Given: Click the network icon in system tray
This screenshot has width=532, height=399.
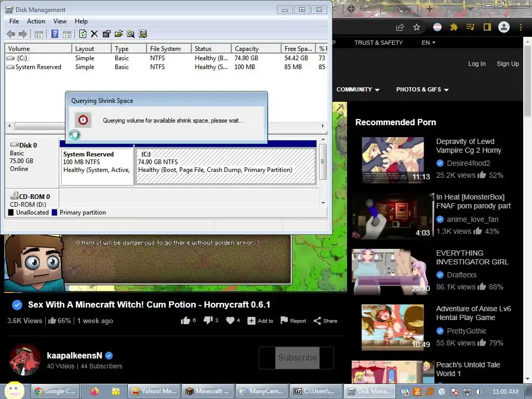Looking at the screenshot, I should click(x=467, y=392).
